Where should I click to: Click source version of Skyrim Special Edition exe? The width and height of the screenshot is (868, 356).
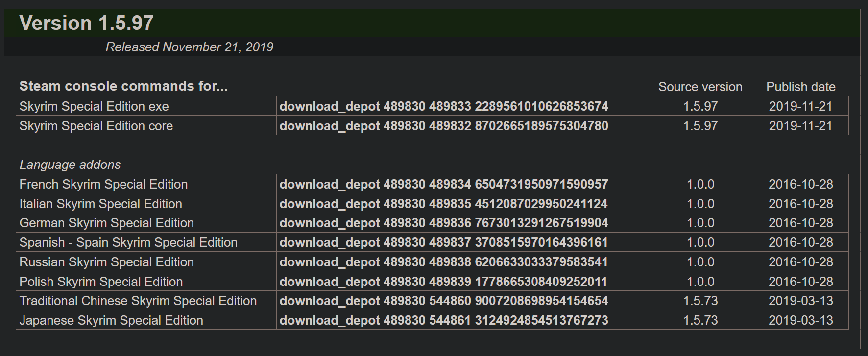coord(700,106)
